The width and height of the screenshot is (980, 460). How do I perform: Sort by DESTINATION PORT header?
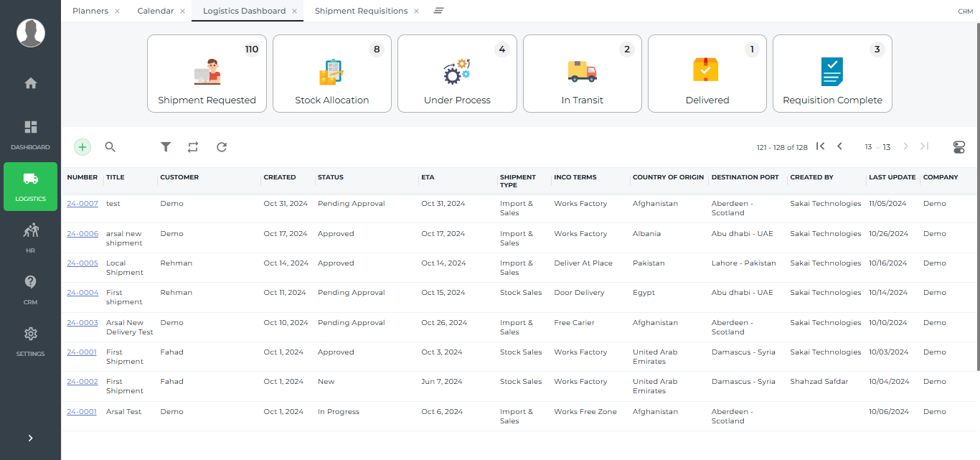click(x=745, y=177)
